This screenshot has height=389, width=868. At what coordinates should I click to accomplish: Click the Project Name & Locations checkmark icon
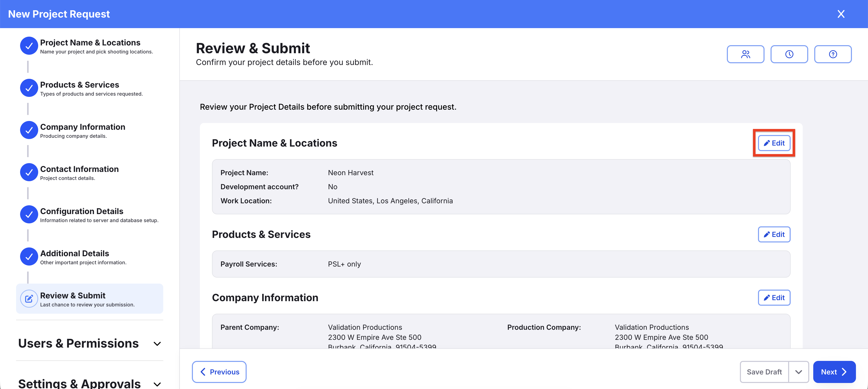tap(29, 46)
